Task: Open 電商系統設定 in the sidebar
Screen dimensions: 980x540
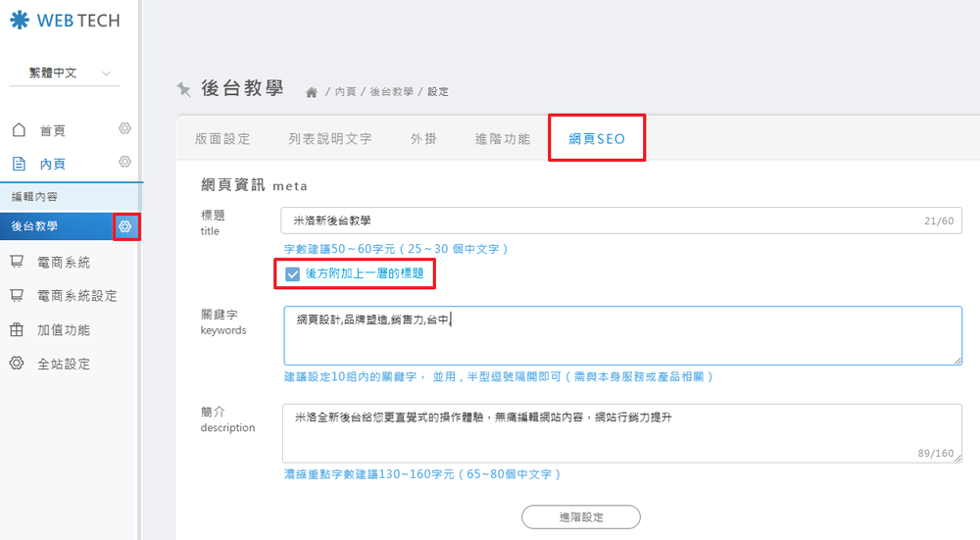Action: coord(76,296)
